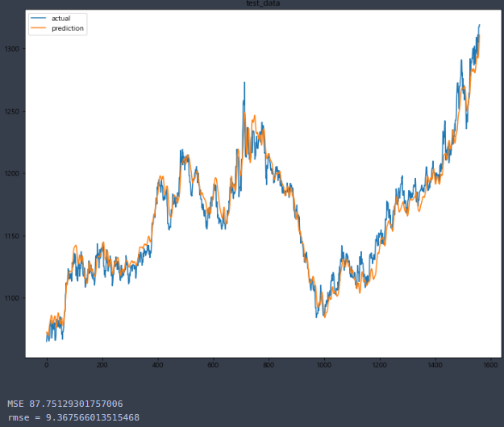
Task: Click x-axis tick label 1000
Action: (x=324, y=365)
